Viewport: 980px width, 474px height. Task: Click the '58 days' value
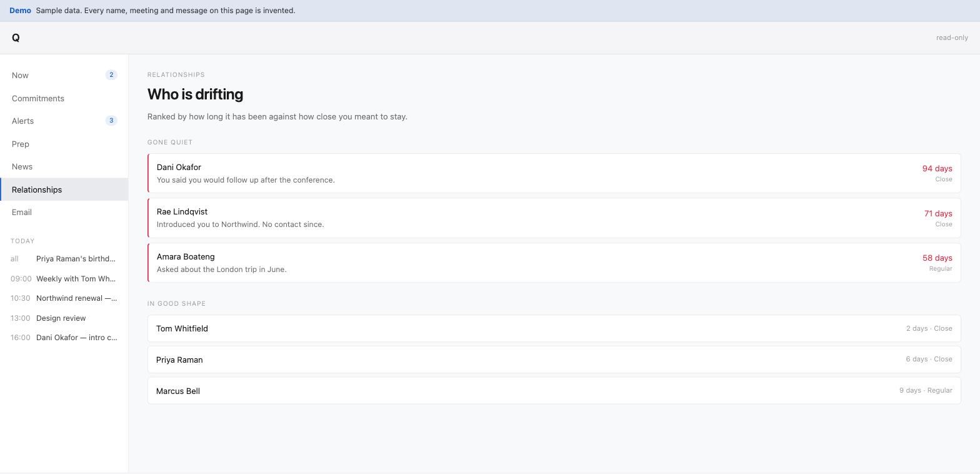coord(937,258)
